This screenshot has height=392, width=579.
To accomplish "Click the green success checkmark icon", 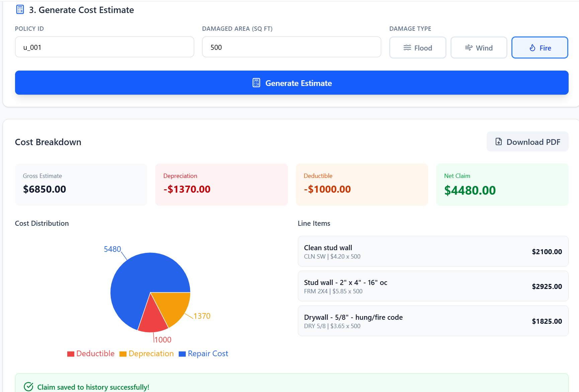I will [29, 387].
